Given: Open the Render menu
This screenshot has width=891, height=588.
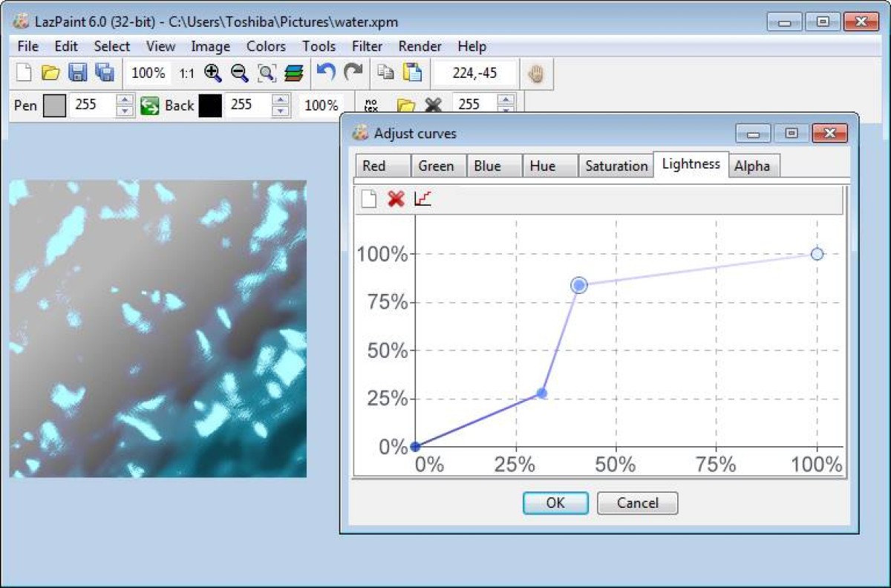Looking at the screenshot, I should 420,46.
